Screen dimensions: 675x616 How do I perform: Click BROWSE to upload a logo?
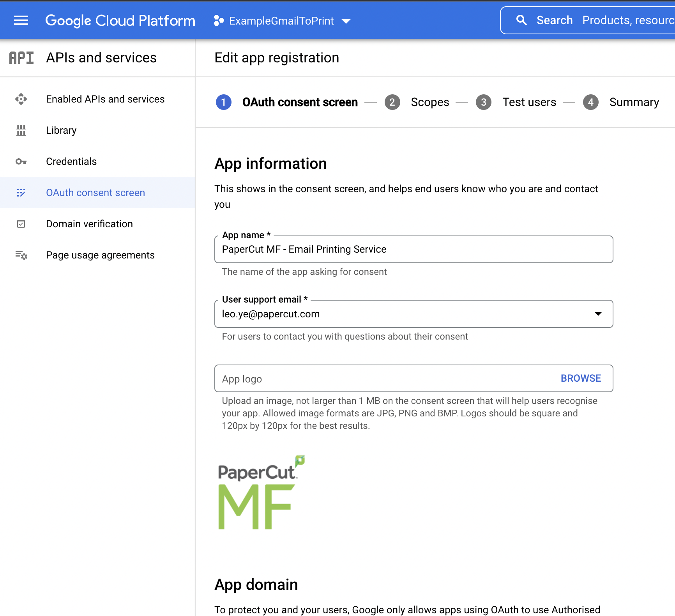pyautogui.click(x=581, y=378)
